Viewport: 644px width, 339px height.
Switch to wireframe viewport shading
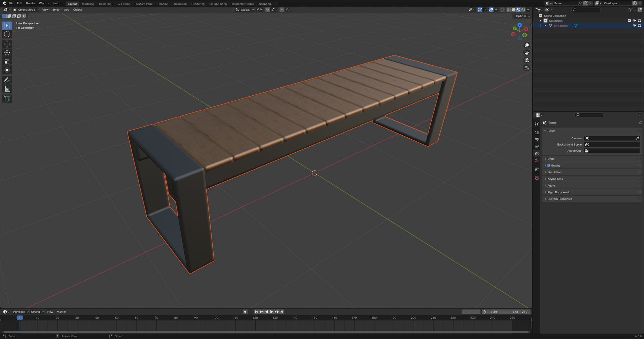[509, 10]
